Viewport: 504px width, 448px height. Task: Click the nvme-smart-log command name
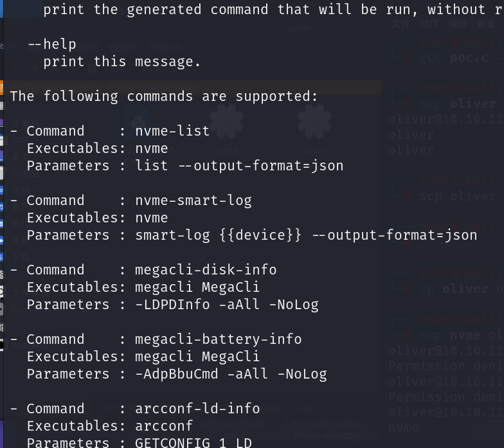click(193, 201)
